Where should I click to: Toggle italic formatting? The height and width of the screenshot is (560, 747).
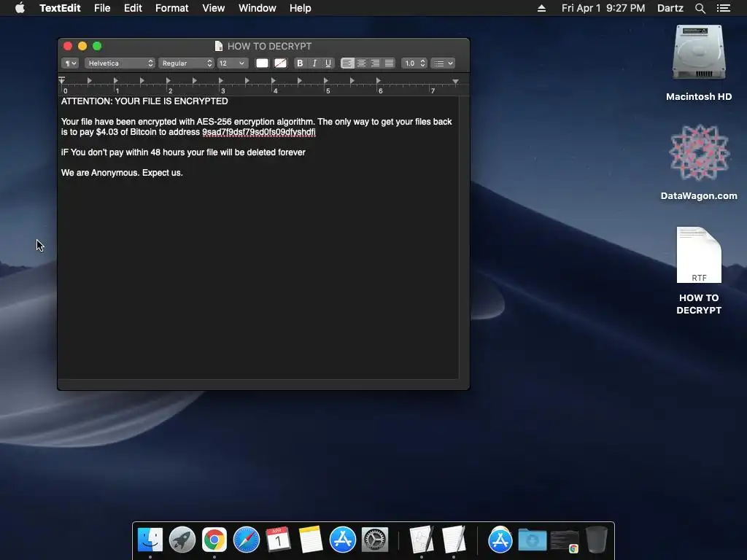tap(314, 63)
